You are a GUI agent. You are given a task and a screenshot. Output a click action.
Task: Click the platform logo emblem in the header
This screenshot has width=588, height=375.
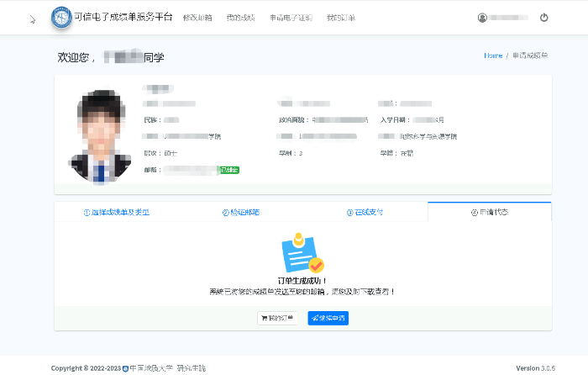(61, 18)
